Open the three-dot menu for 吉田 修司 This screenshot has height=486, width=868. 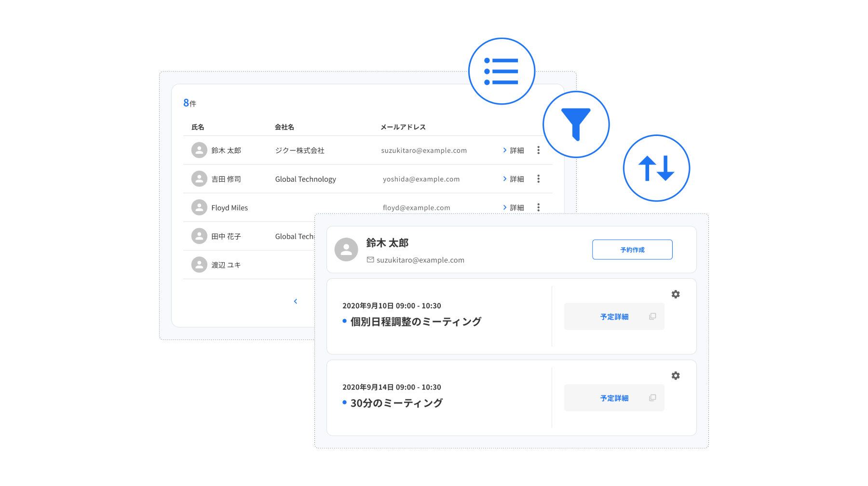click(538, 179)
